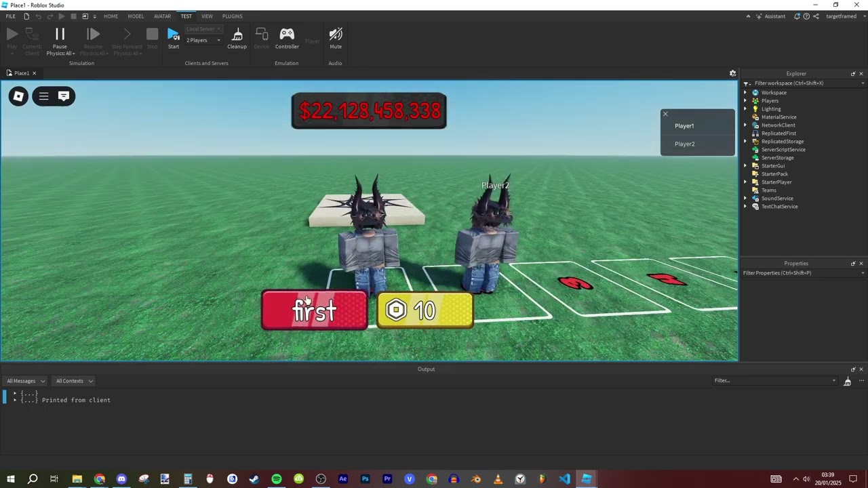The height and width of the screenshot is (488, 868).
Task: Expand the ReplicatedStorage node arrow
Action: click(745, 142)
